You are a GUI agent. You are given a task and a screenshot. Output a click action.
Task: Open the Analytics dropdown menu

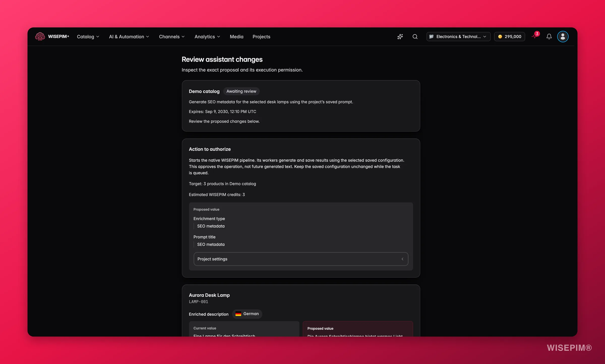pyautogui.click(x=207, y=37)
